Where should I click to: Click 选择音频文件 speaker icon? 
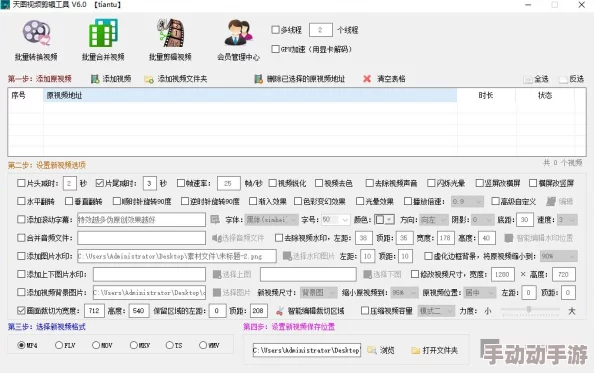tap(216, 238)
